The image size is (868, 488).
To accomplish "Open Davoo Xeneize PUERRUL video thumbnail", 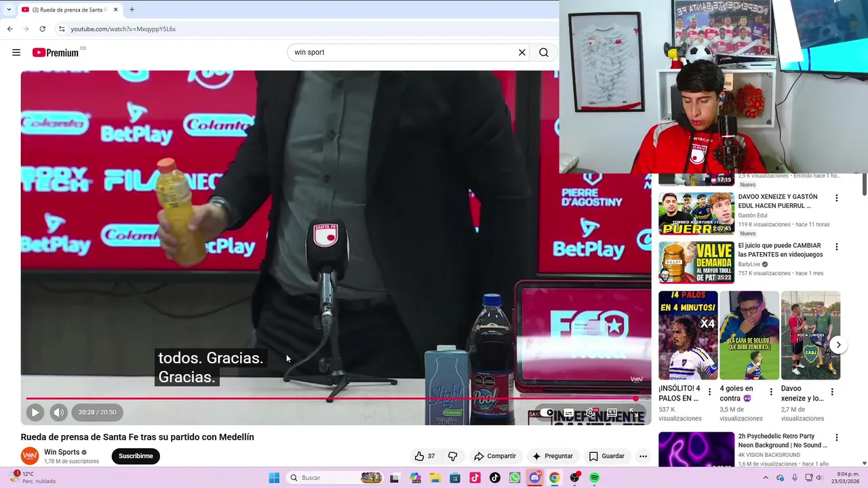I will [x=696, y=213].
